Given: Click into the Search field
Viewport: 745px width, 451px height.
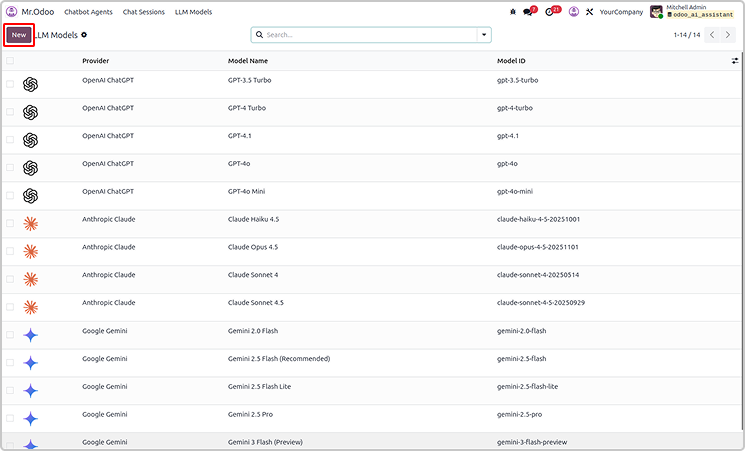Looking at the screenshot, I should point(370,34).
